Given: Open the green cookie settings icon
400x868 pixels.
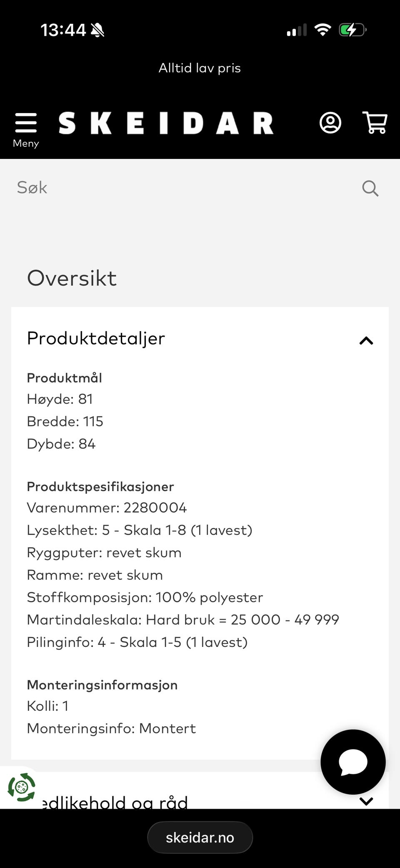Looking at the screenshot, I should [x=21, y=787].
